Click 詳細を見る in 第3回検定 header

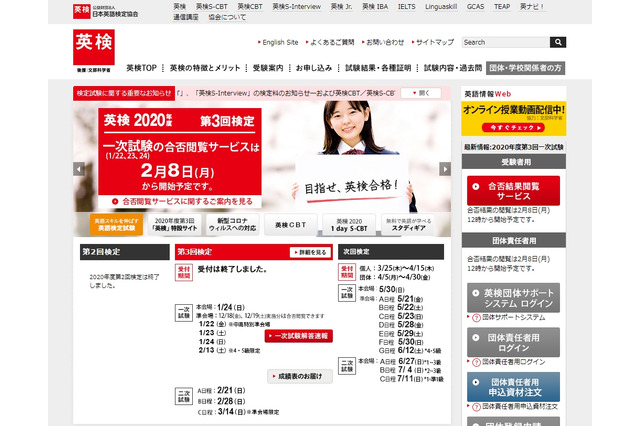pos(310,253)
